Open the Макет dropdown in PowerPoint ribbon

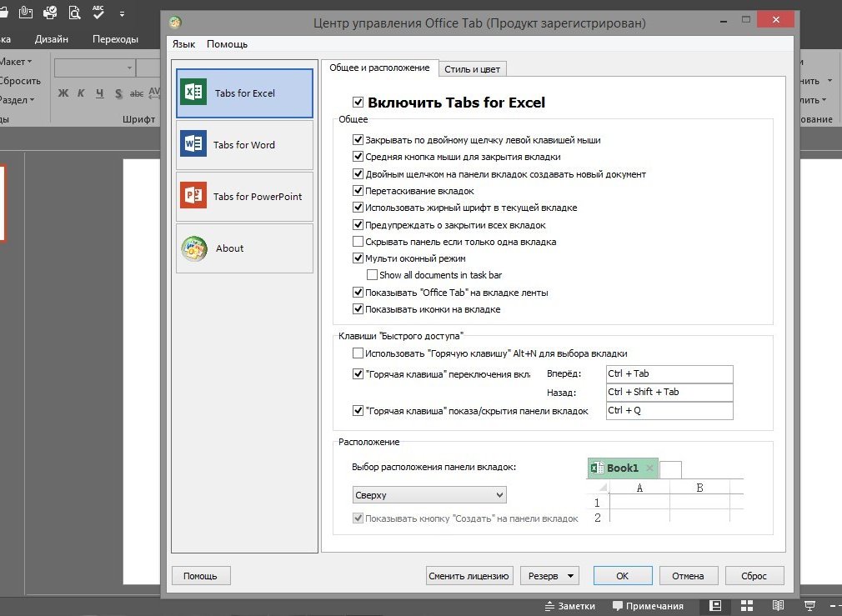(16, 62)
